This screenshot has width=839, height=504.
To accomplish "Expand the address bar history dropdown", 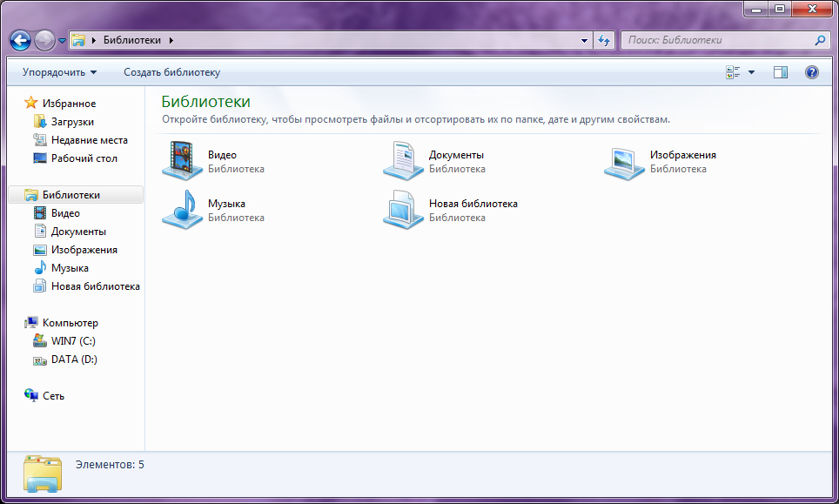I will pyautogui.click(x=585, y=40).
